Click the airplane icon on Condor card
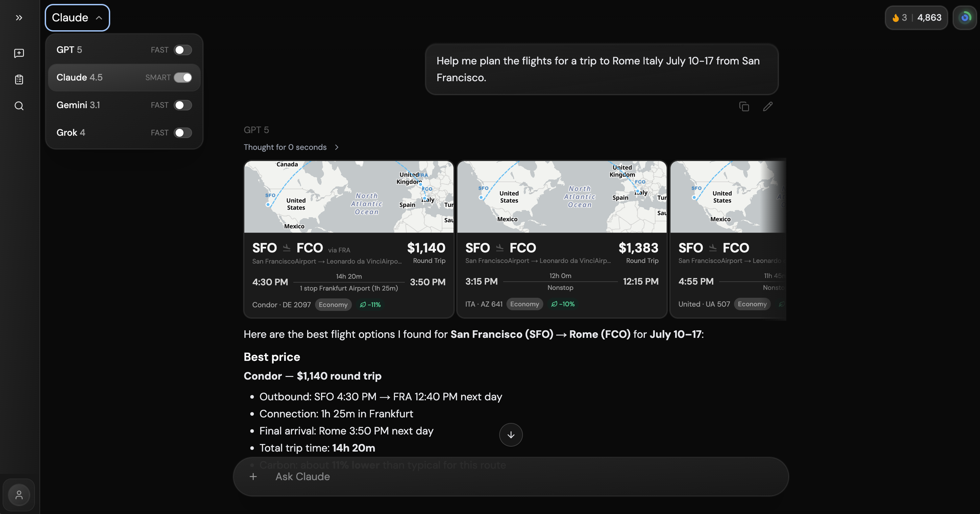This screenshot has width=980, height=514. pyautogui.click(x=287, y=248)
